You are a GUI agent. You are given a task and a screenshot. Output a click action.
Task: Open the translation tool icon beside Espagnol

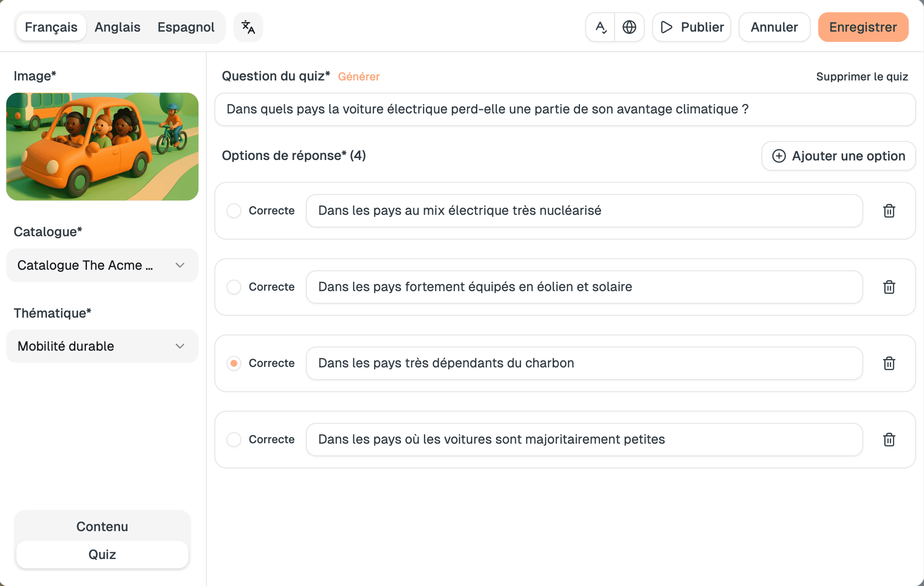pyautogui.click(x=248, y=27)
